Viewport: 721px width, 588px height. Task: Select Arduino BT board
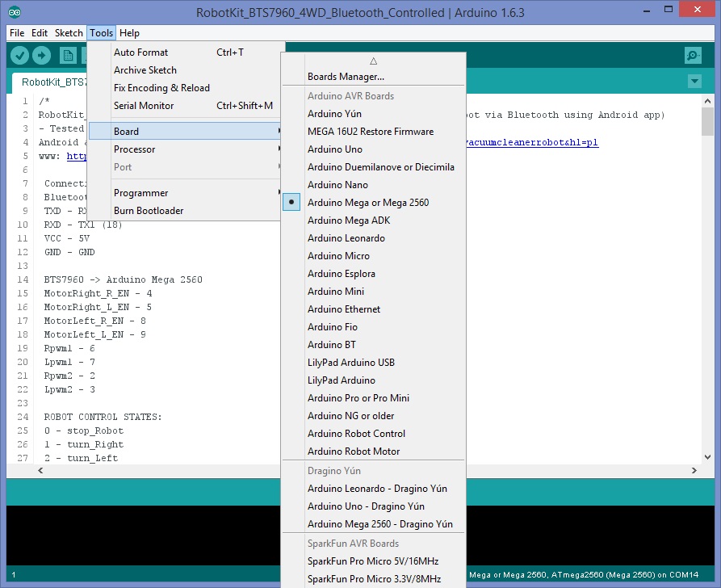tap(373, 345)
